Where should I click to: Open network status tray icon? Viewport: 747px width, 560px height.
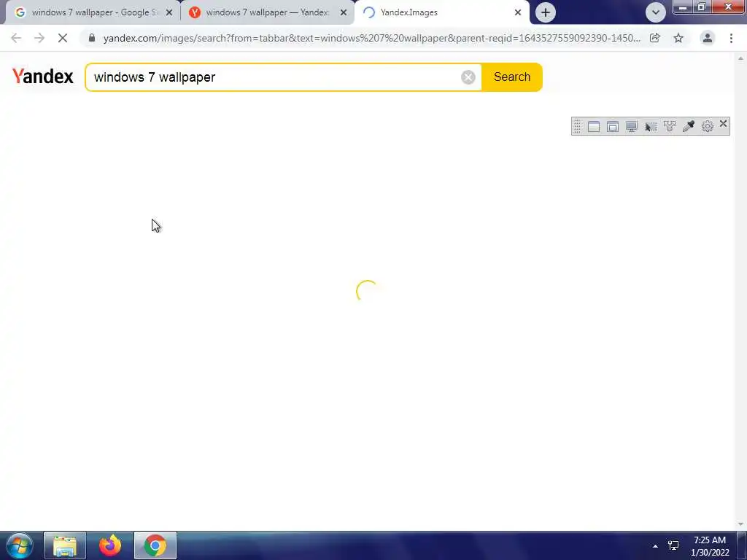pos(673,545)
